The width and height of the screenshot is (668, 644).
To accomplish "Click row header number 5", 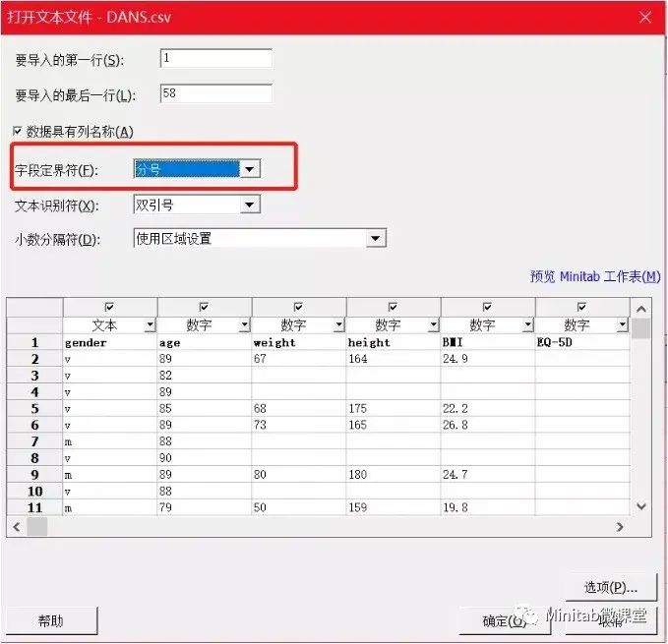I will 35,409.
